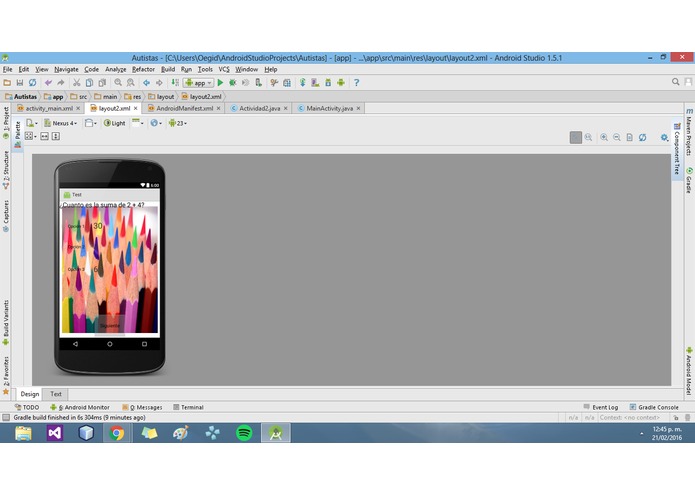Click the Make Project icon
Screen dimensions: 695x494
(175, 82)
